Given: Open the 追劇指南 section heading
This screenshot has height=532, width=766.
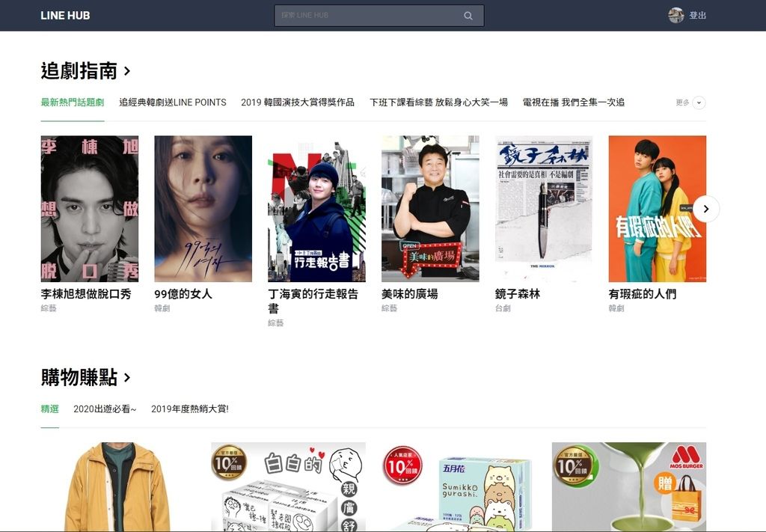Looking at the screenshot, I should 86,71.
